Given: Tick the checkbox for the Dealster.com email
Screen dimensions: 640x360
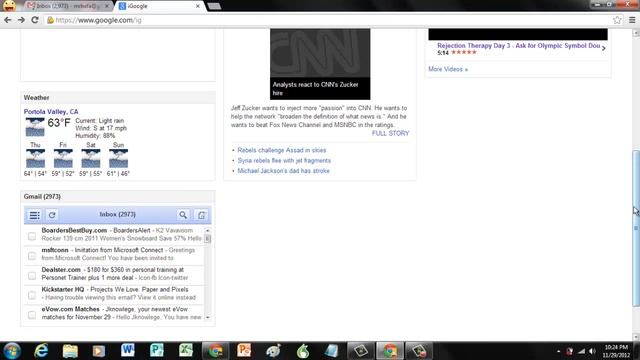Looking at the screenshot, I should click(32, 276).
